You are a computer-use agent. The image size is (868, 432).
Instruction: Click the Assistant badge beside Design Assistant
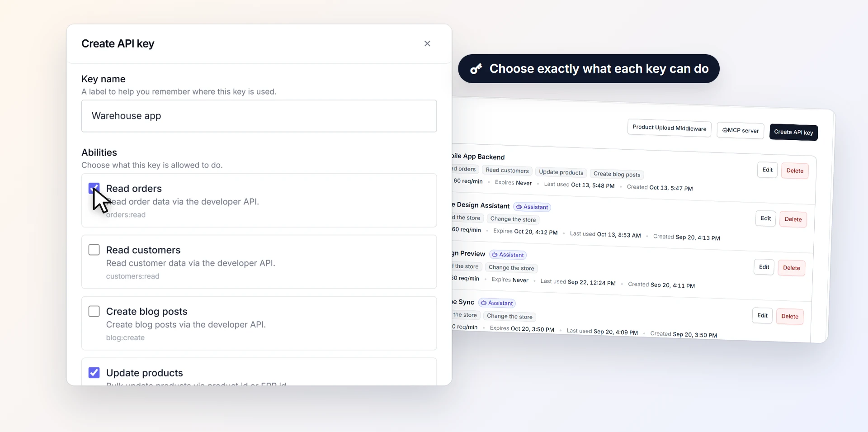pyautogui.click(x=532, y=207)
